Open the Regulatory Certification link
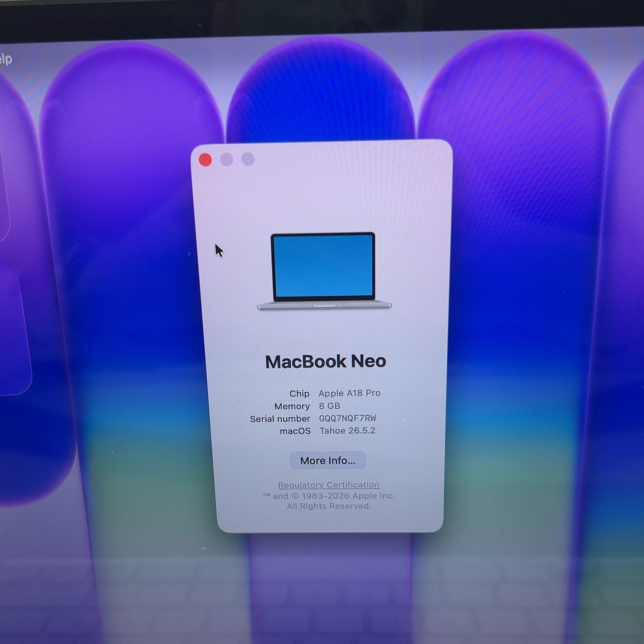The width and height of the screenshot is (644, 644). tap(328, 485)
